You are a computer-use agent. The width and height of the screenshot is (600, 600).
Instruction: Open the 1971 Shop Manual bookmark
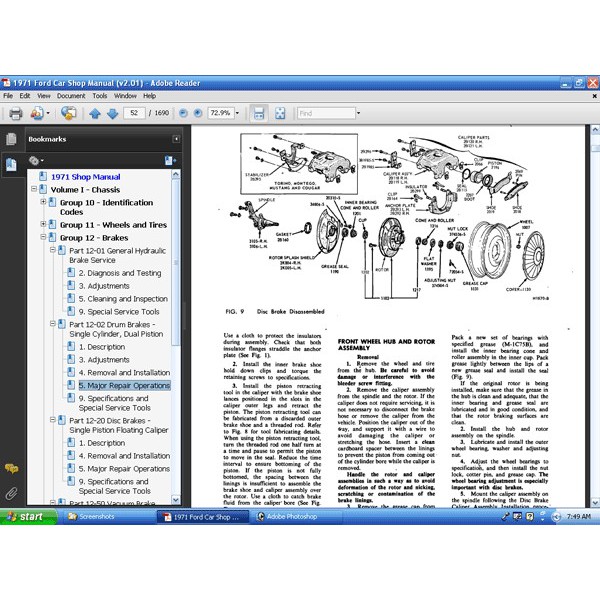(86, 177)
